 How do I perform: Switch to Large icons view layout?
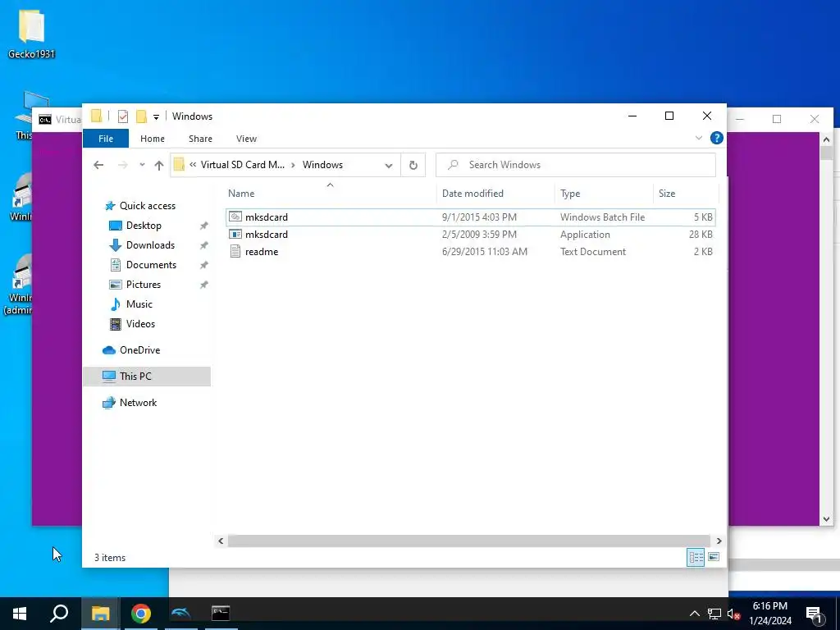click(x=714, y=557)
